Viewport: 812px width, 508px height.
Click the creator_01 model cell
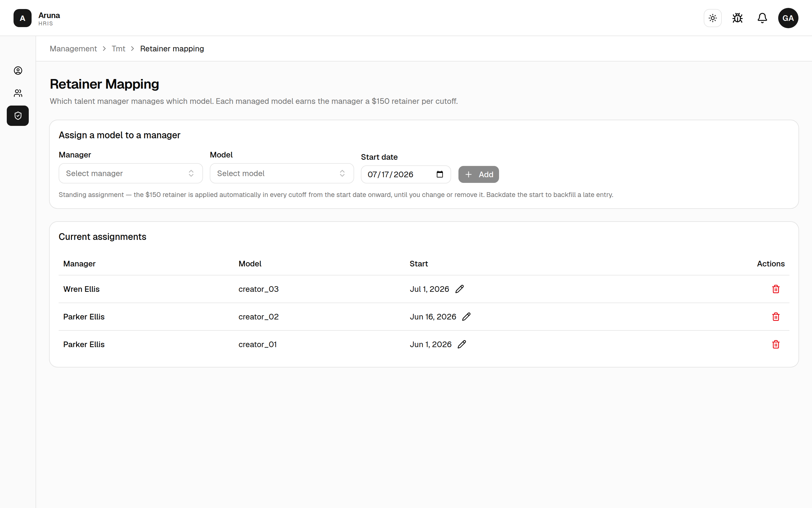[x=257, y=344]
